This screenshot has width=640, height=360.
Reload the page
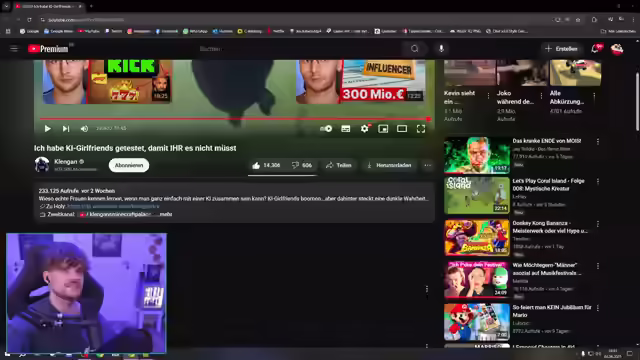pyautogui.click(x=29, y=20)
